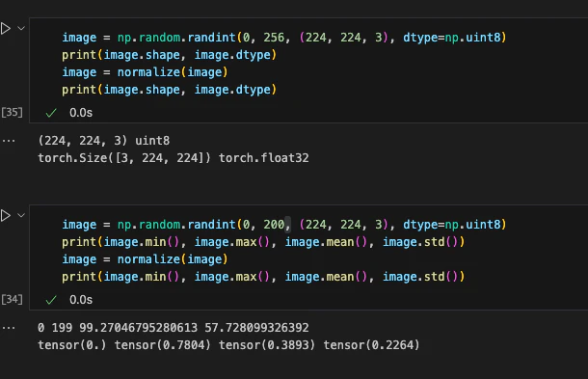Click execution count label [34]

(12, 299)
